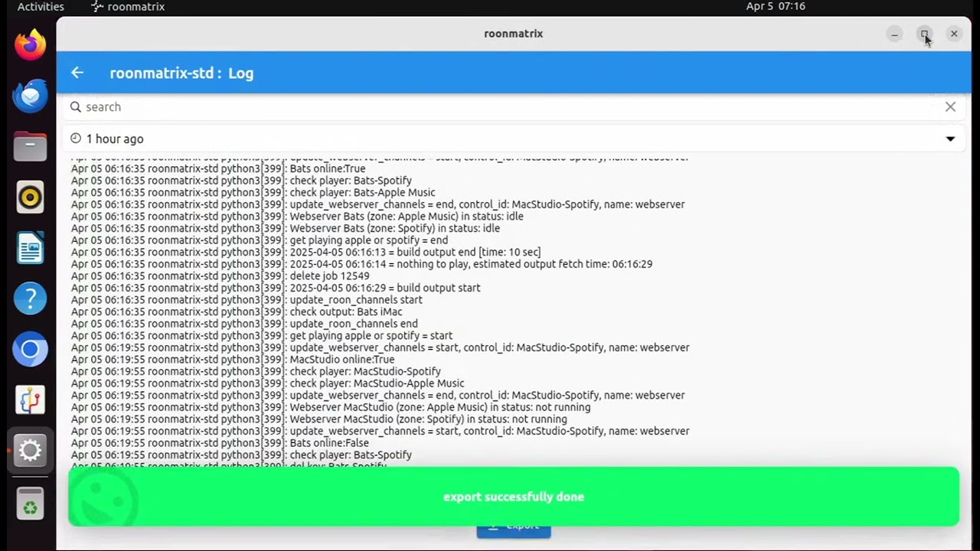Launch Chromium browser from the dock

click(31, 350)
